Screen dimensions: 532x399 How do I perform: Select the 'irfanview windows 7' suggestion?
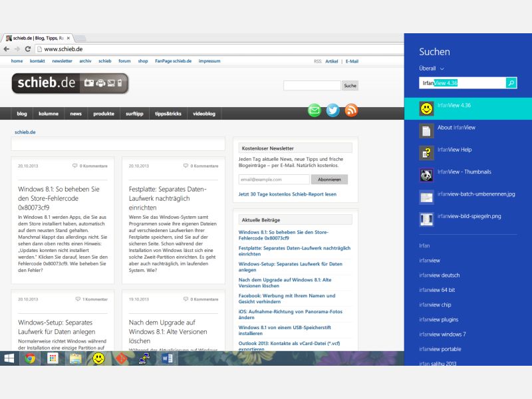coord(442,334)
